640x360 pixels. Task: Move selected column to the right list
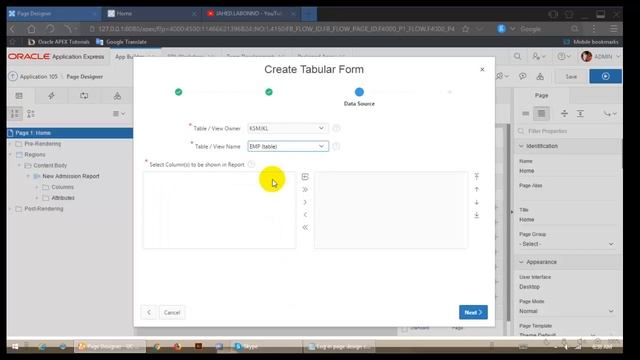click(x=305, y=202)
